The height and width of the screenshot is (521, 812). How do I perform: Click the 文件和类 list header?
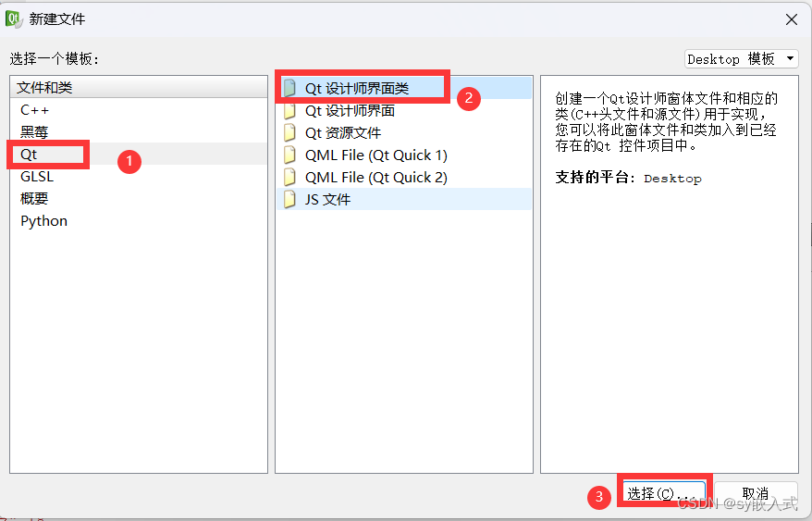click(x=139, y=88)
